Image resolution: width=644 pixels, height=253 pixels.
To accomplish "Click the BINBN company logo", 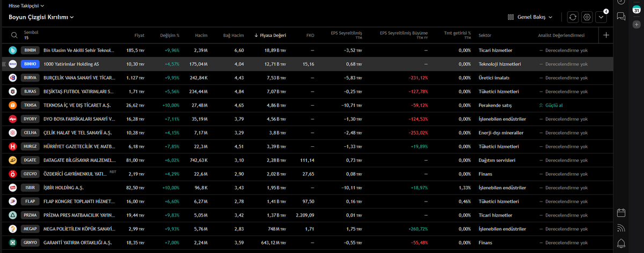I will (13, 50).
